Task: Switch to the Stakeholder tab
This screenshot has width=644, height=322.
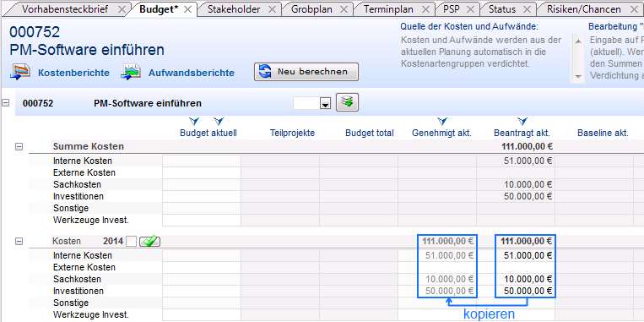Action: tap(234, 9)
